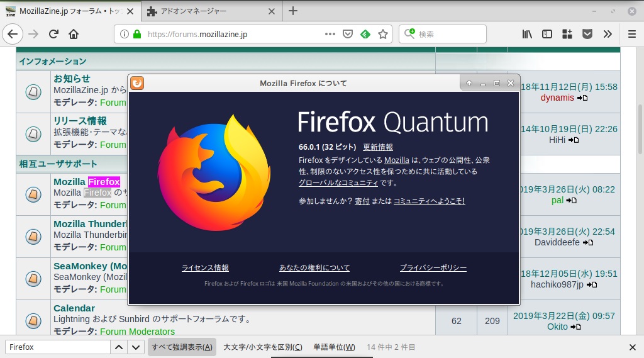Toggle the sidebar view
This screenshot has width=644, height=358.
click(547, 34)
